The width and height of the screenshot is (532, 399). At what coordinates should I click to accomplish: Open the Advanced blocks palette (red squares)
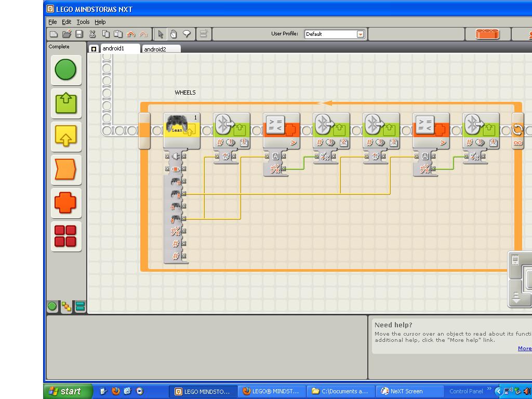pos(65,235)
